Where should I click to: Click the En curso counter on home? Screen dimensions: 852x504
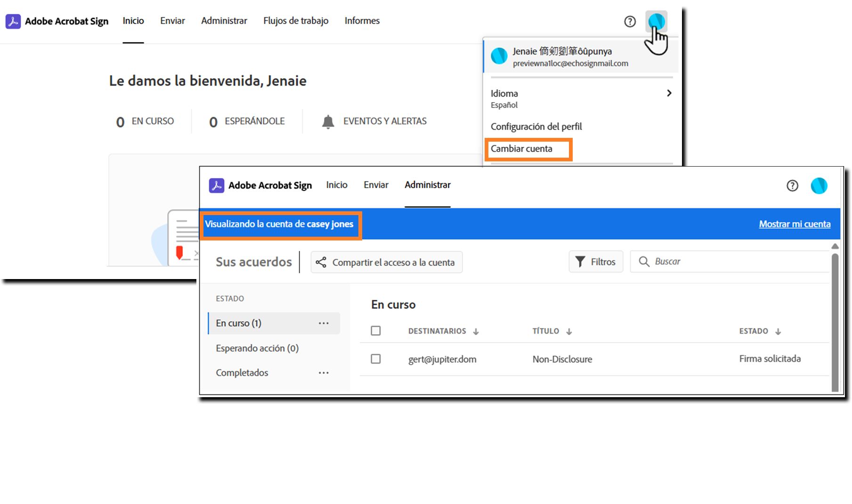click(145, 121)
